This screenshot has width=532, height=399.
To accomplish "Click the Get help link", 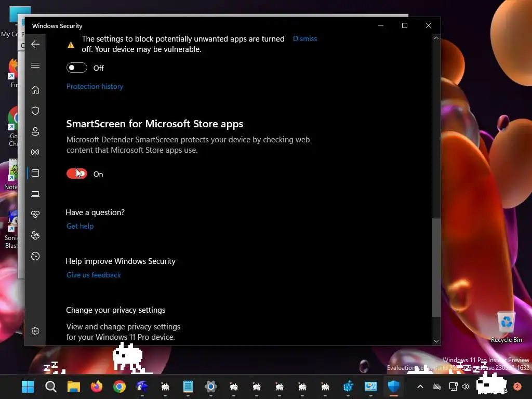I will 79,227.
